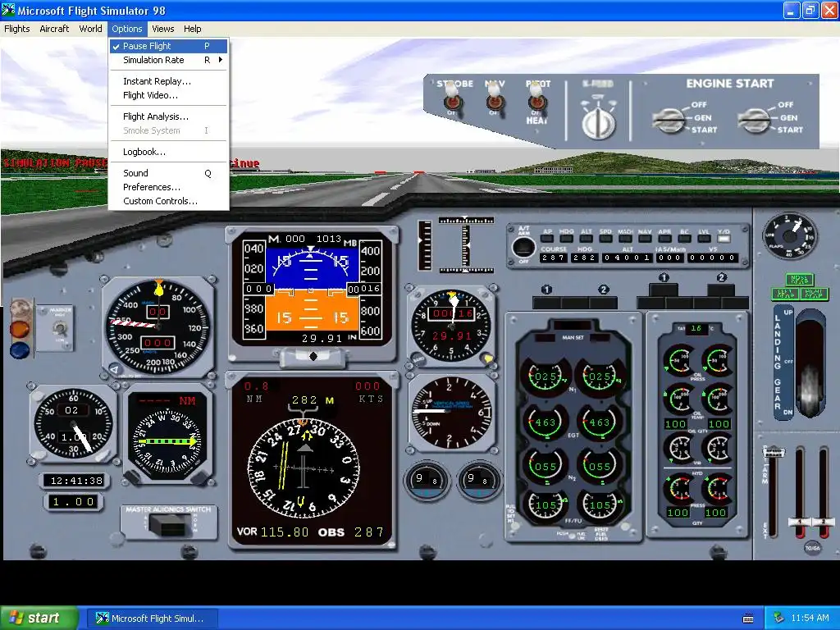The height and width of the screenshot is (630, 840).
Task: Click the attitude indicator display
Action: tap(313, 292)
